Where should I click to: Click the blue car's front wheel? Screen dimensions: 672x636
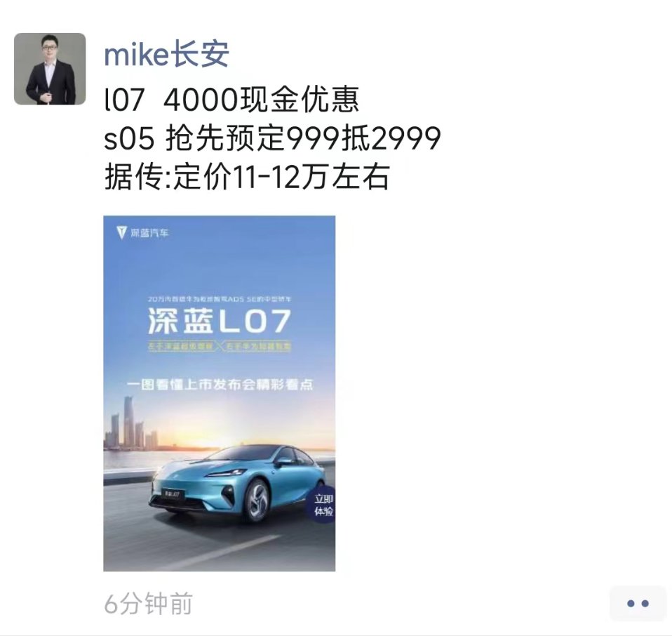(x=257, y=500)
